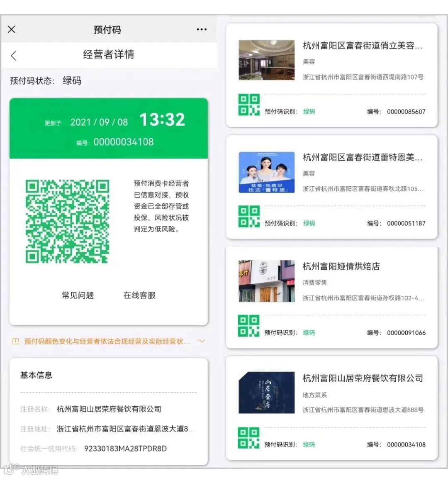448x478 pixels.
Task: Open the orange 预付码颜色变化 notice text
Action: coord(107,341)
